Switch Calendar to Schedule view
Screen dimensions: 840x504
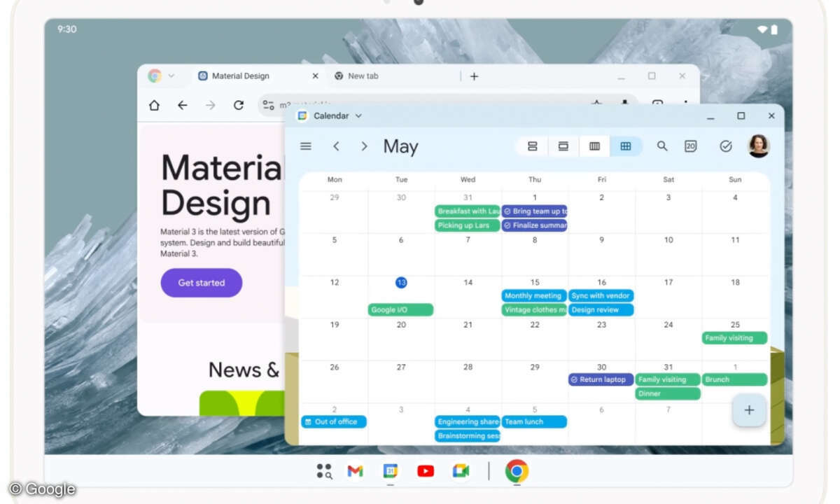click(532, 146)
